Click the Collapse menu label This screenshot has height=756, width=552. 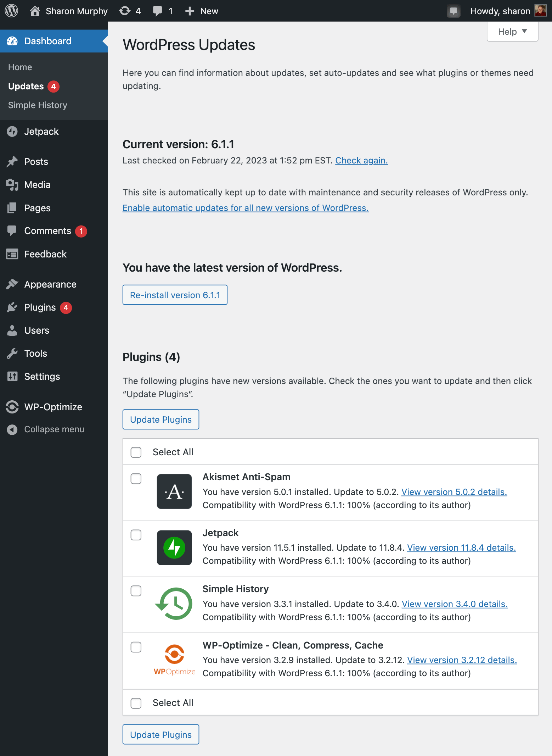(x=54, y=429)
